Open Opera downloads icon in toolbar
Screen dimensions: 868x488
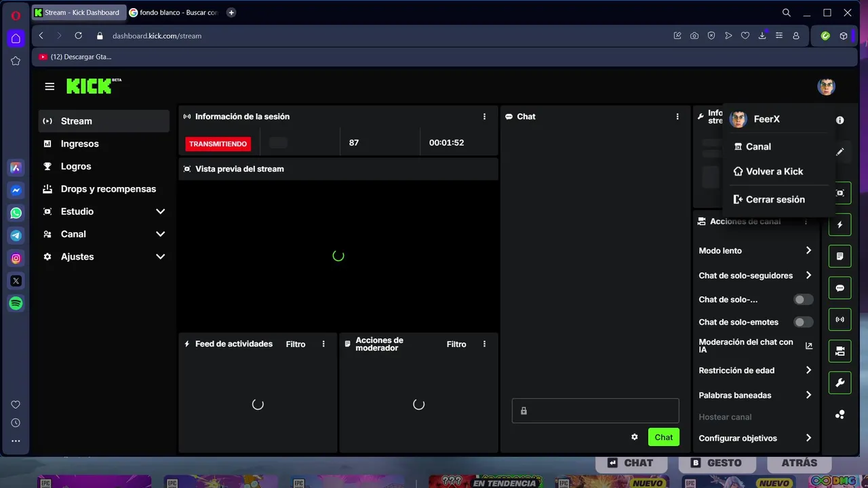point(762,35)
